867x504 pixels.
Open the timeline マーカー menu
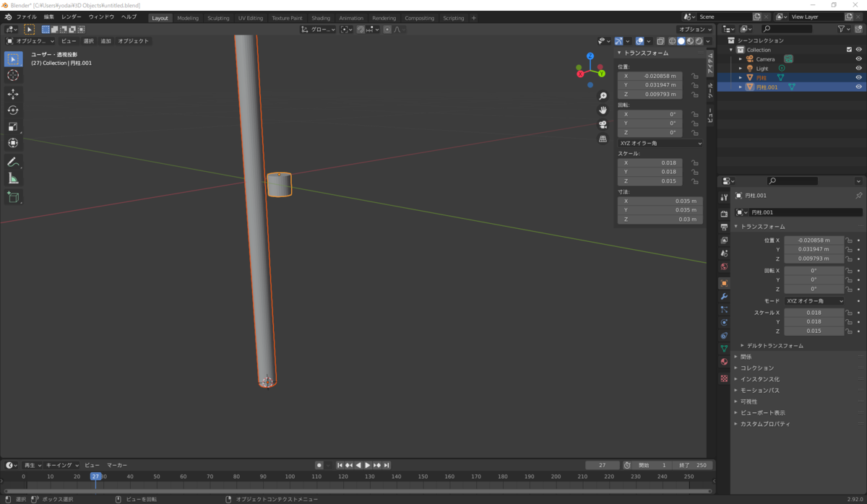point(117,466)
